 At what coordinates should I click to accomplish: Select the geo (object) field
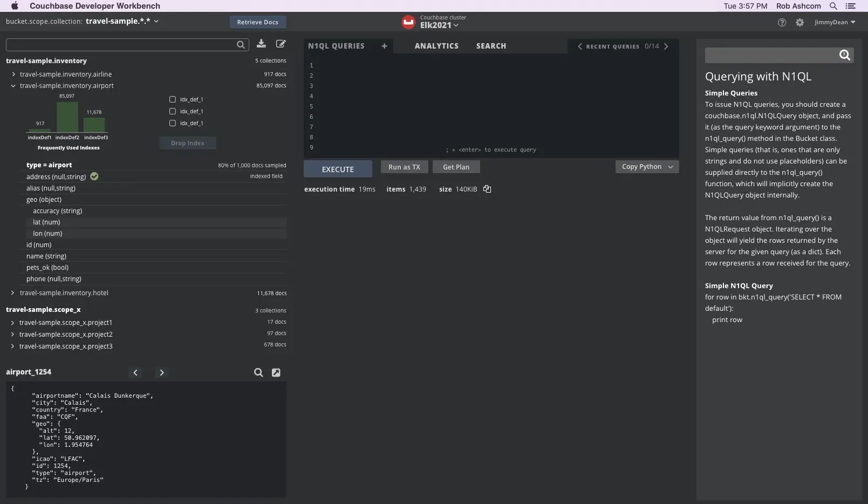(44, 200)
